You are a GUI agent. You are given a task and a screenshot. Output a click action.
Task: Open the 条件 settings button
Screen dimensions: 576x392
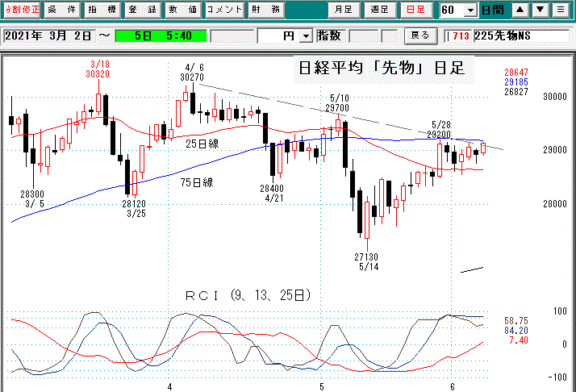point(62,10)
